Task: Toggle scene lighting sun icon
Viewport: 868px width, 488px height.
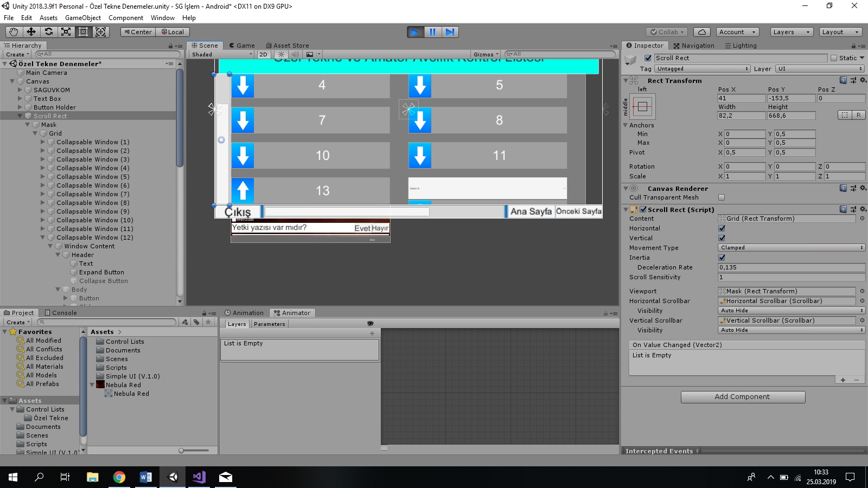Action: pyautogui.click(x=281, y=54)
